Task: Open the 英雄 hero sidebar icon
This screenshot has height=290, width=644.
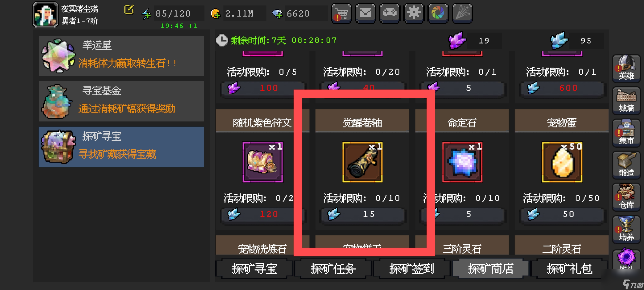Action: click(x=626, y=68)
